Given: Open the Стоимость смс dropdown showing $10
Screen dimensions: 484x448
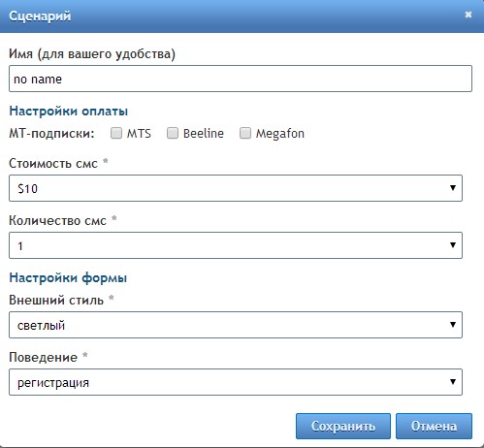Looking at the screenshot, I should pos(236,188).
